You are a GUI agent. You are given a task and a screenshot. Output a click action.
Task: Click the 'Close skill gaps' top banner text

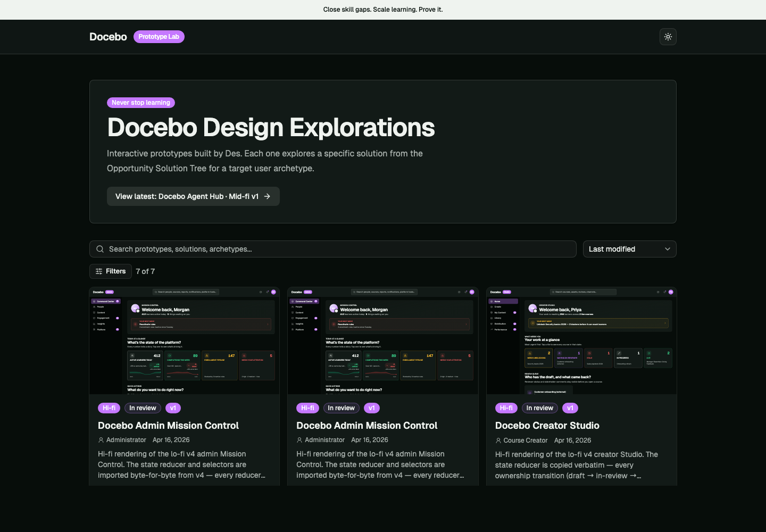[x=383, y=10]
